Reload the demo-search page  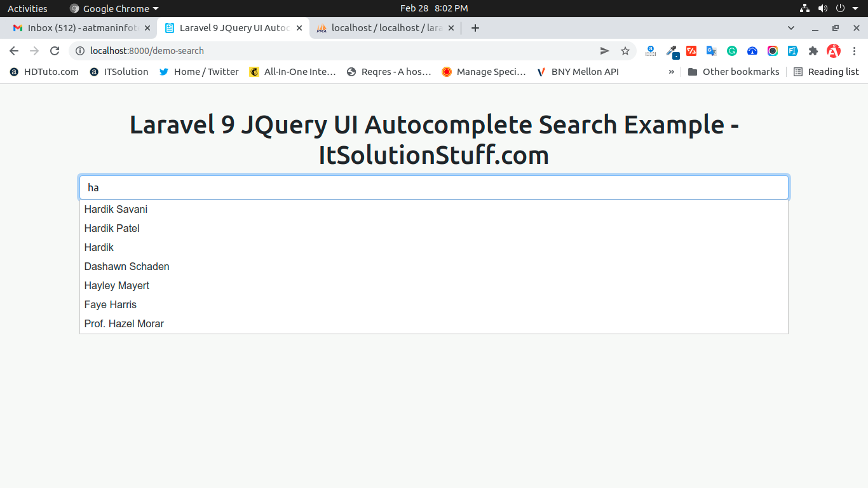55,51
